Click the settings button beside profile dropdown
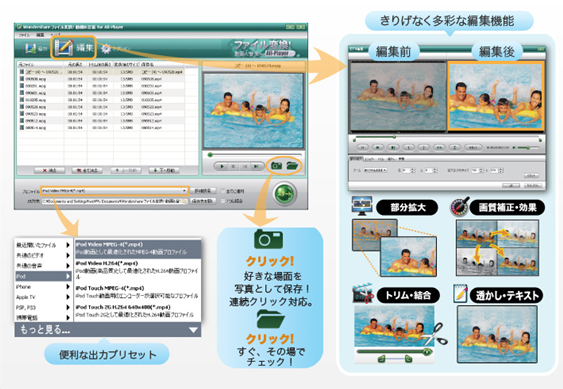 click(x=203, y=191)
